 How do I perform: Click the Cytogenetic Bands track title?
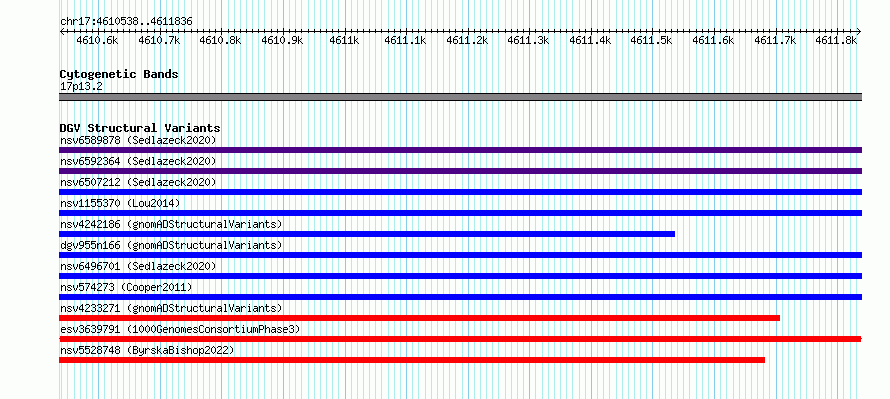click(x=119, y=74)
